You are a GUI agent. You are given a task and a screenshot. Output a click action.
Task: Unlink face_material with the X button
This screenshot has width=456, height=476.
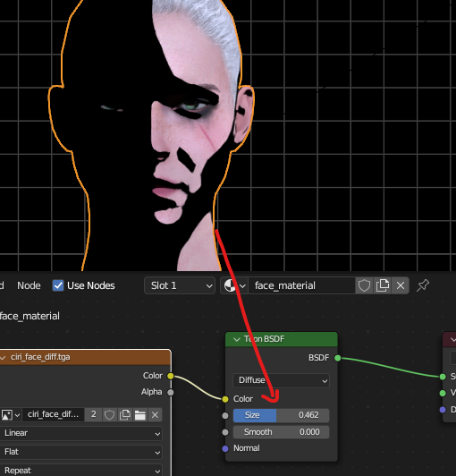(401, 285)
